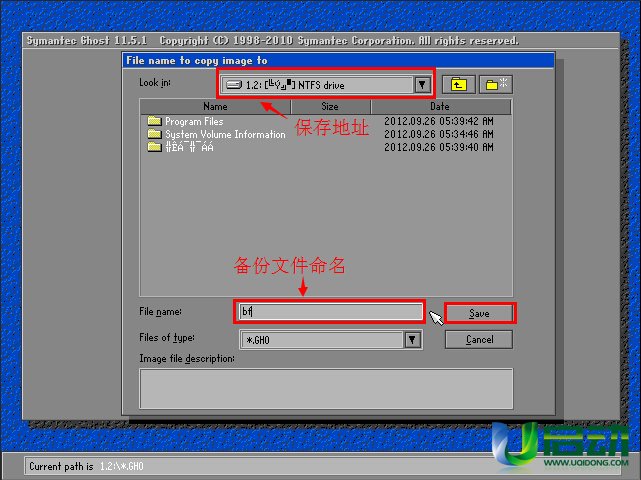Save the image file
The width and height of the screenshot is (641, 480).
pos(479,314)
